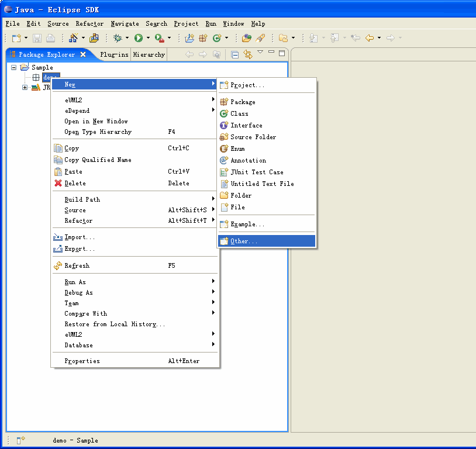Screen dimensions: 476x449
Task: Open Build Path submenu in context menu
Action: coord(134,199)
